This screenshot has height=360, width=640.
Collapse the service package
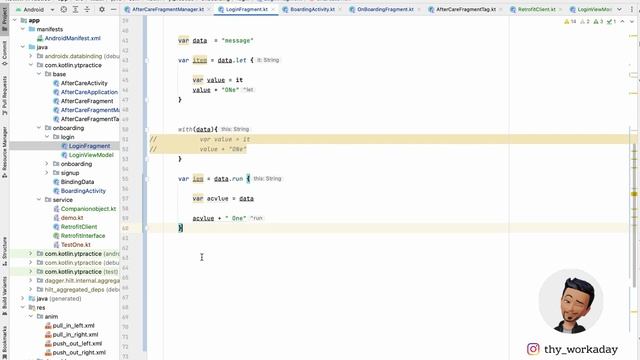tap(39, 200)
